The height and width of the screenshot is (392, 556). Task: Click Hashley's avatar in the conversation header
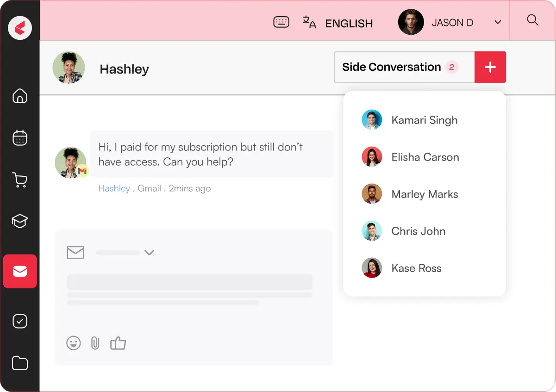pos(69,68)
